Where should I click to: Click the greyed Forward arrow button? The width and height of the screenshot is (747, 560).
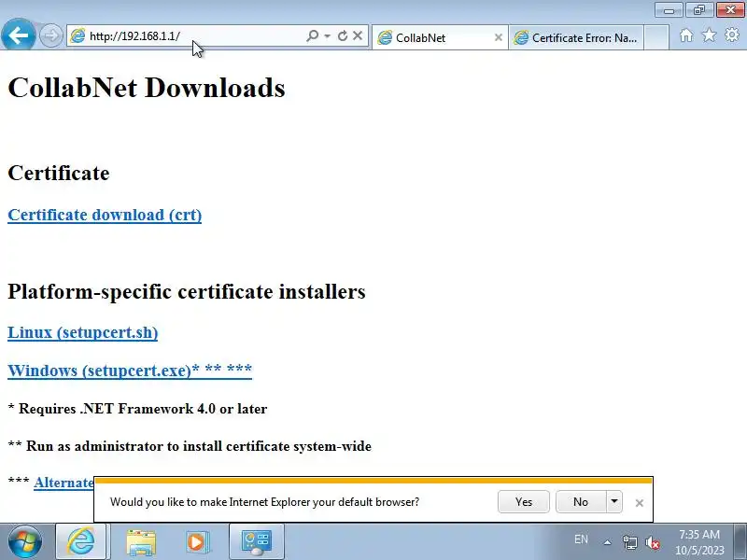click(50, 35)
